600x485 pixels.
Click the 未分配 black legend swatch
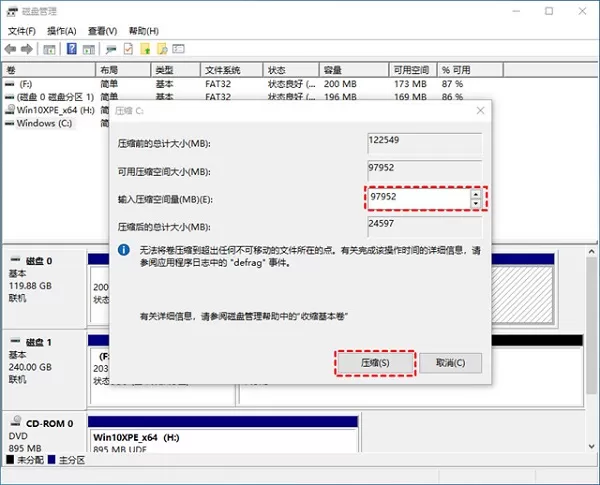(x=10, y=459)
